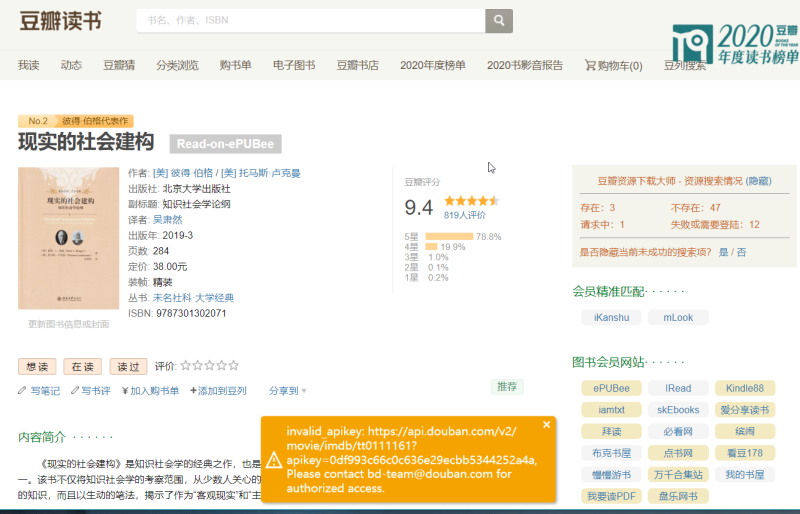Open the 豆瓣读书 logo homepage

coord(60,21)
